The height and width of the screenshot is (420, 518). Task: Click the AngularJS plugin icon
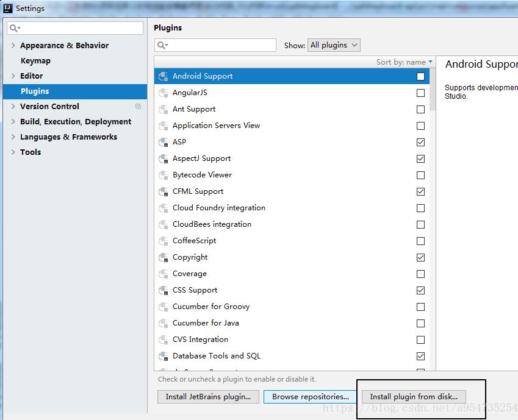(163, 93)
